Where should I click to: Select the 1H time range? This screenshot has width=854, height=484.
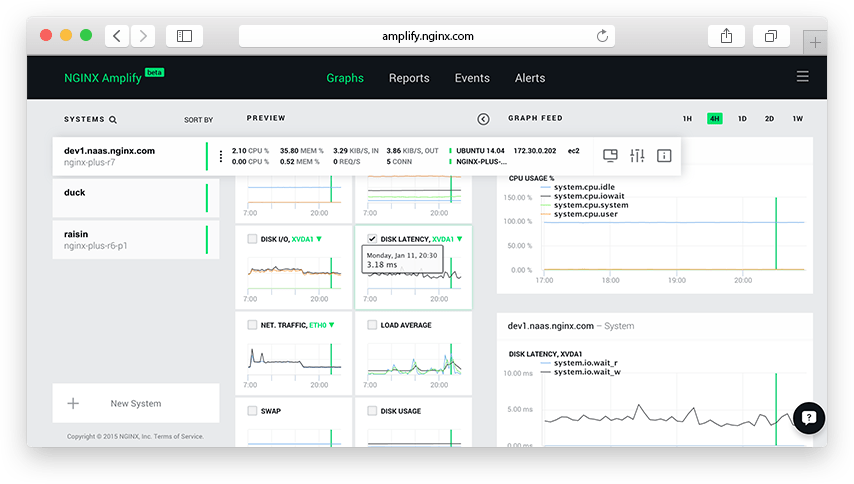687,119
